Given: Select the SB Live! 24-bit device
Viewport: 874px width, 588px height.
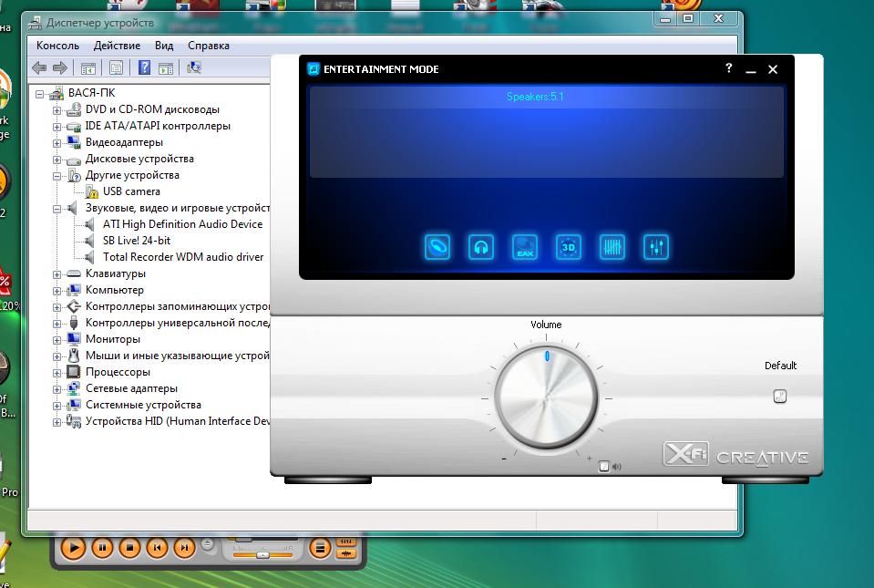Looking at the screenshot, I should [x=137, y=241].
